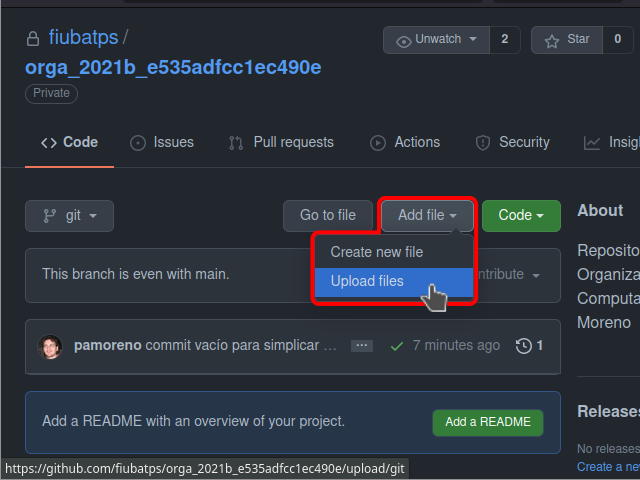
Task: Click the watchers count of 2
Action: click(504, 40)
